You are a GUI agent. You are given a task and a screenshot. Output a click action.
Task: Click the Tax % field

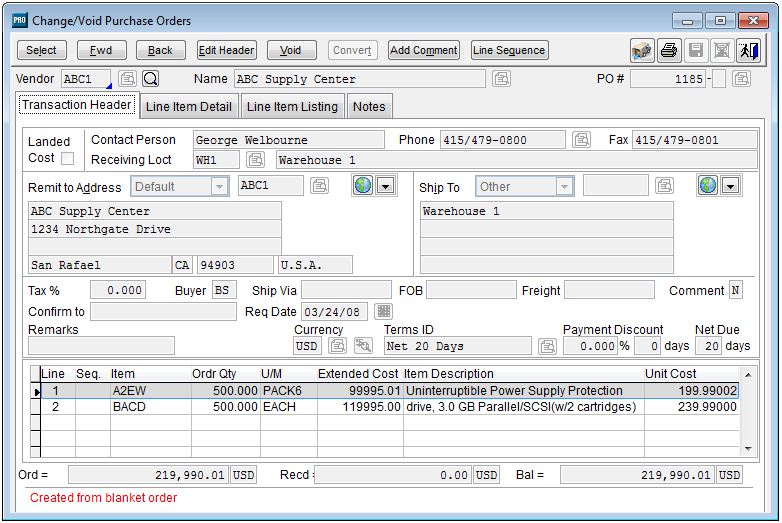118,290
